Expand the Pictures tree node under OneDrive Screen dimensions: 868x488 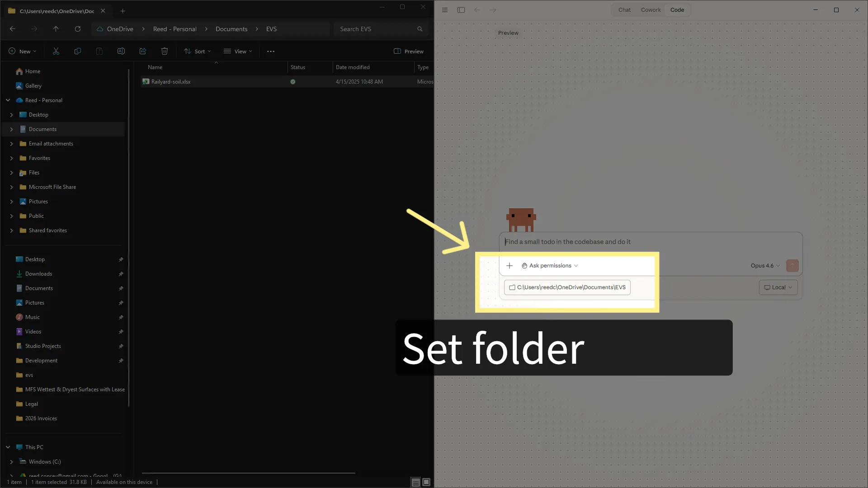pos(12,202)
